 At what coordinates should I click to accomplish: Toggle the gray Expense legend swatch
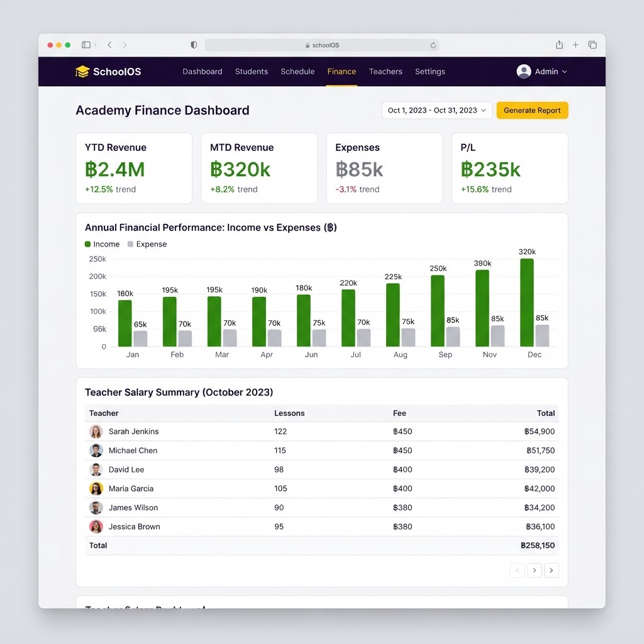[x=130, y=244]
